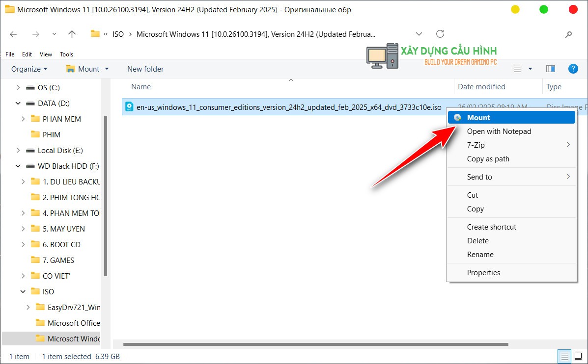The height and width of the screenshot is (364, 588).
Task: Open the search magnifier icon
Action: pyautogui.click(x=568, y=34)
